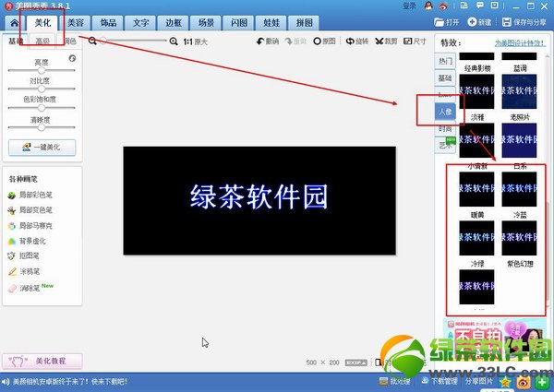
Task: Click the 对比度 contrast slider handle
Action: pyautogui.click(x=42, y=89)
